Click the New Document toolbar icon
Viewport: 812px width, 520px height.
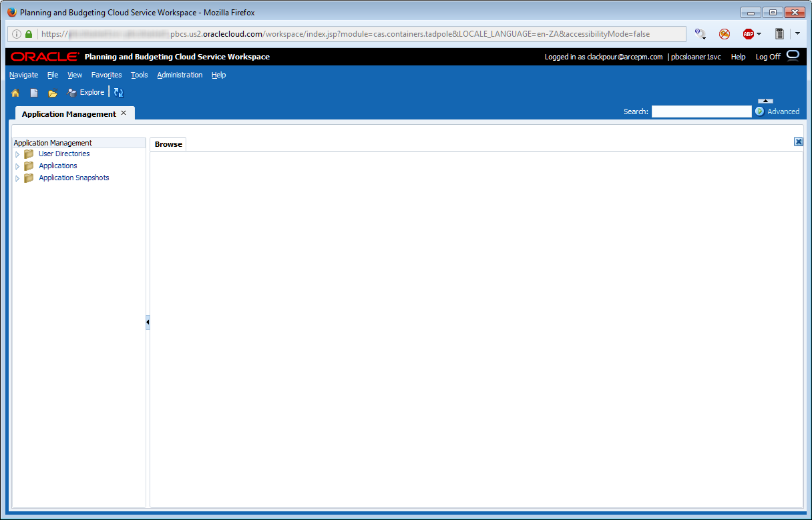pos(34,93)
